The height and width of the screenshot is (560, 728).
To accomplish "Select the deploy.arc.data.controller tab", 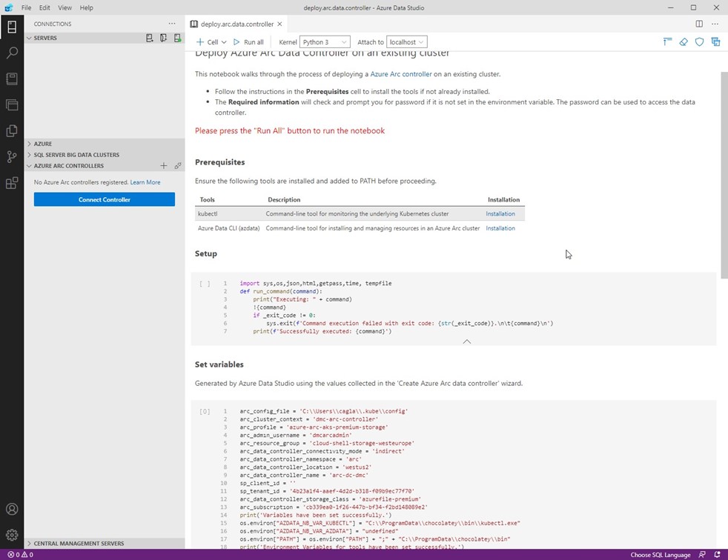I will click(237, 24).
